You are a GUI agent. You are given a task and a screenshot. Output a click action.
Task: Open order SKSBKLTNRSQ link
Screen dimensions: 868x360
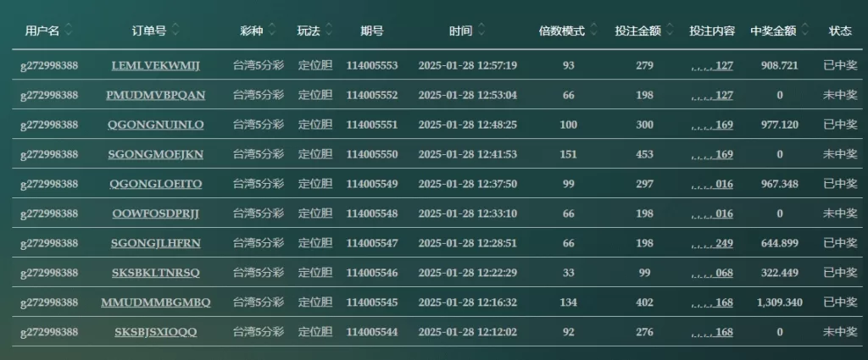(x=156, y=273)
